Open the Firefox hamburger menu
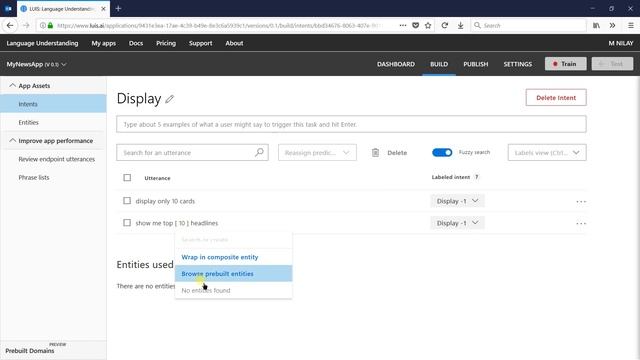The image size is (640, 360). (631, 25)
